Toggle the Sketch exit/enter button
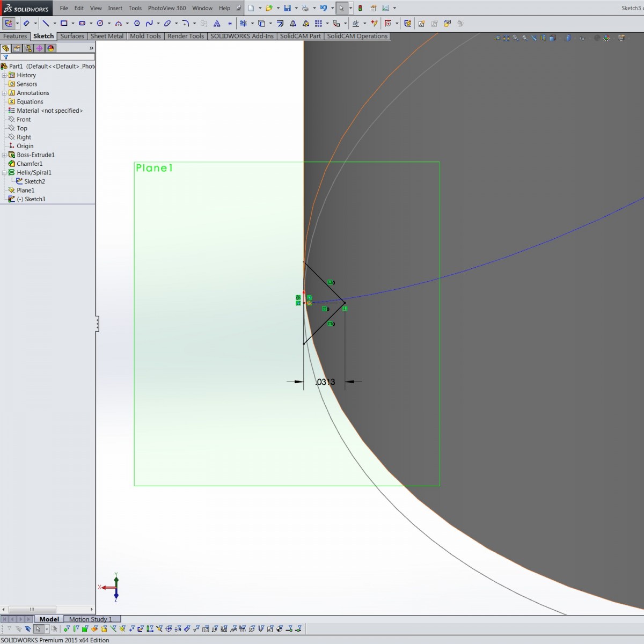The image size is (644, 644). [9, 23]
